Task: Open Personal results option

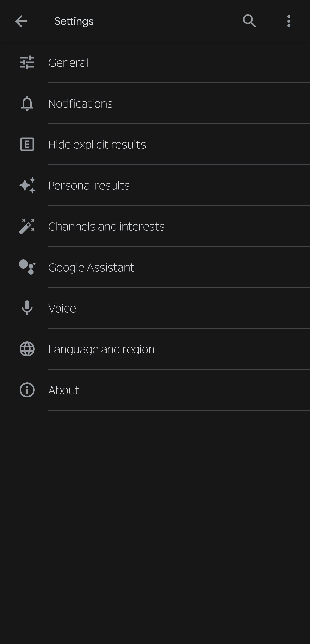Action: coord(155,186)
